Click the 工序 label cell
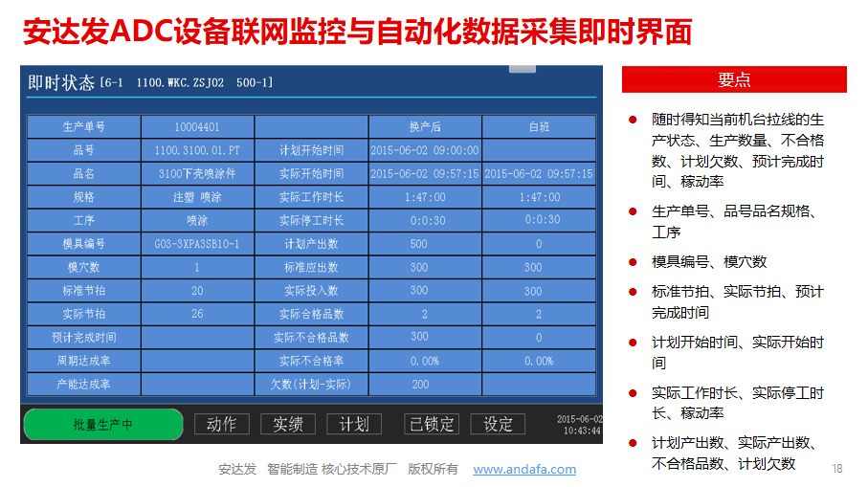Screen dimensions: 868x487 tap(83, 220)
